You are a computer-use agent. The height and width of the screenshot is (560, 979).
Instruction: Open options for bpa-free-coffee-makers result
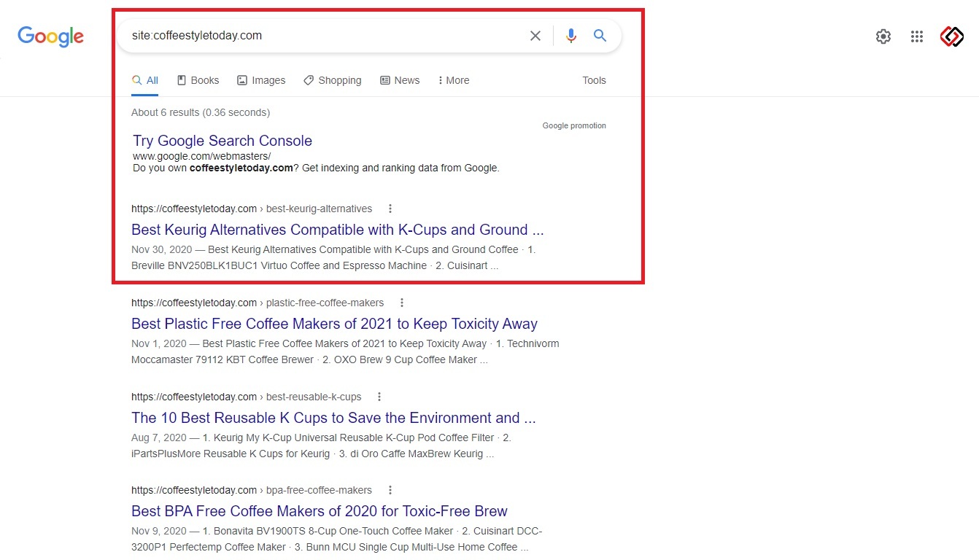coord(390,490)
